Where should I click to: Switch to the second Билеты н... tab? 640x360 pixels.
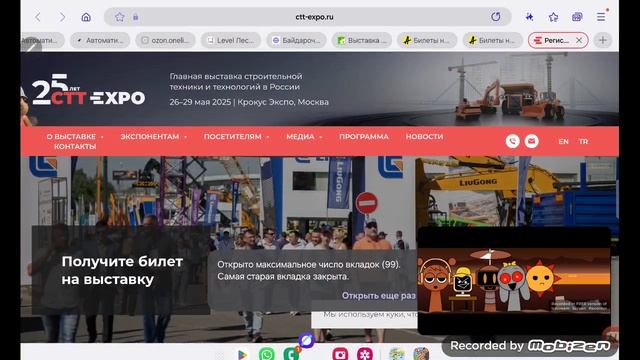[493, 40]
